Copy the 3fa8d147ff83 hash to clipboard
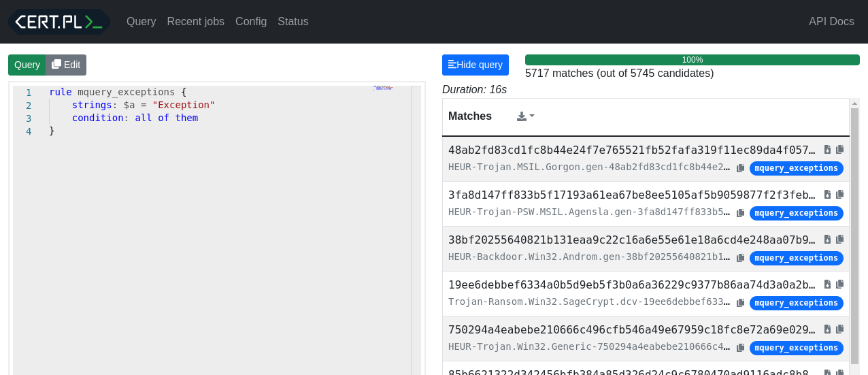This screenshot has width=868, height=375. click(x=840, y=195)
